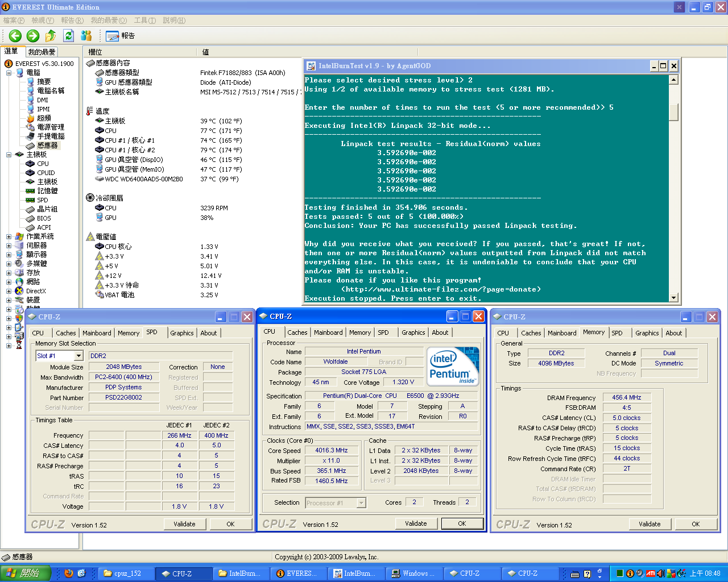Open the 記憶體 memory item in the tree

(47, 191)
